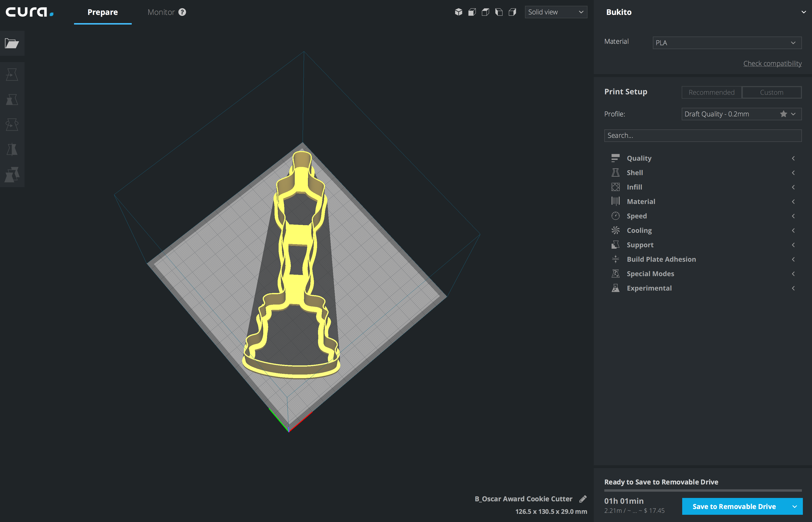Click the 01h 01min print time estimate
This screenshot has height=522, width=812.
point(624,501)
